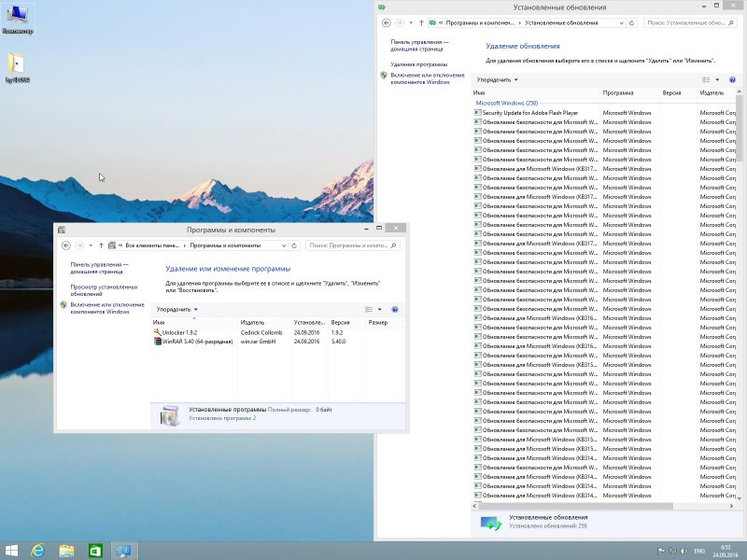Screen dimensions: 747x560
Task: Open help icon in Installed Updates
Action: click(x=732, y=80)
